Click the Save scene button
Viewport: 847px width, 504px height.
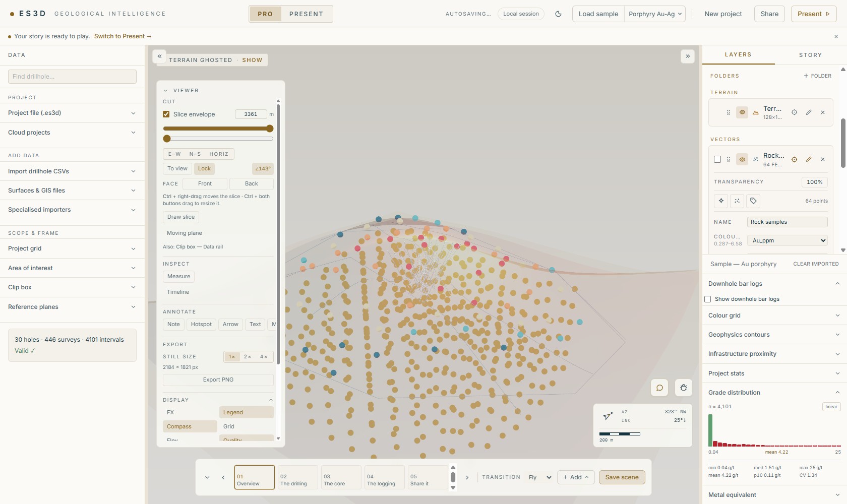pos(622,477)
